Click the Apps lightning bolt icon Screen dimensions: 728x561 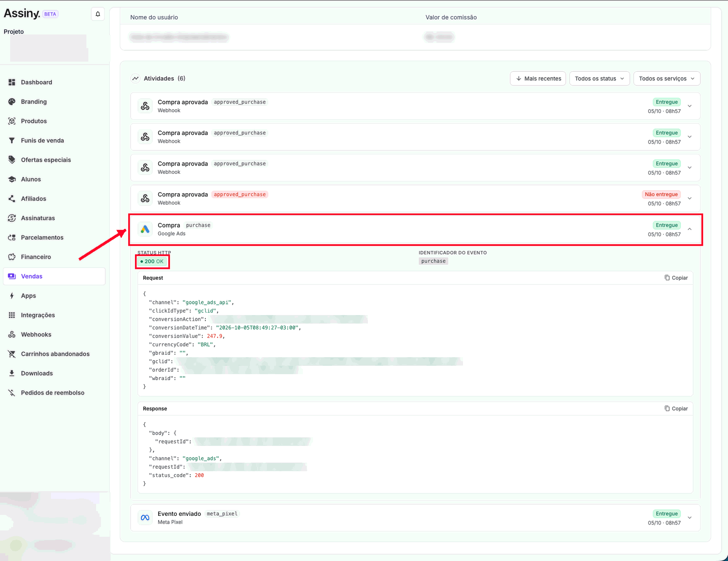coord(12,296)
